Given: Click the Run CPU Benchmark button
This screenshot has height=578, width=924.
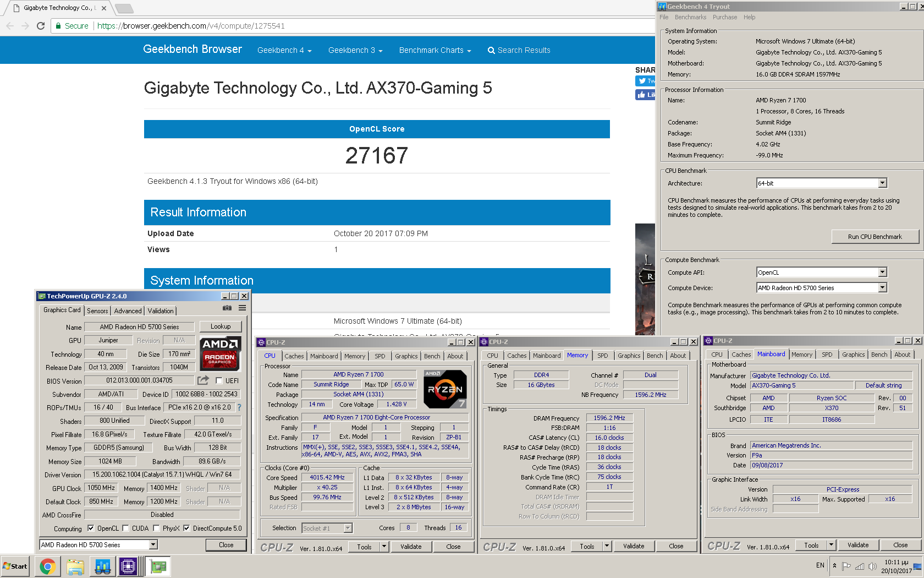Looking at the screenshot, I should click(x=875, y=237).
